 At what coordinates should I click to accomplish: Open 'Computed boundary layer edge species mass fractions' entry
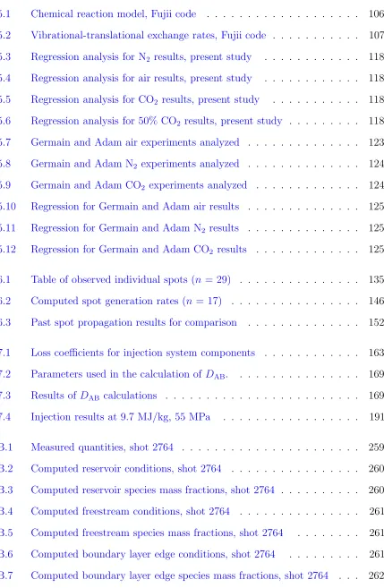[x=179, y=575]
